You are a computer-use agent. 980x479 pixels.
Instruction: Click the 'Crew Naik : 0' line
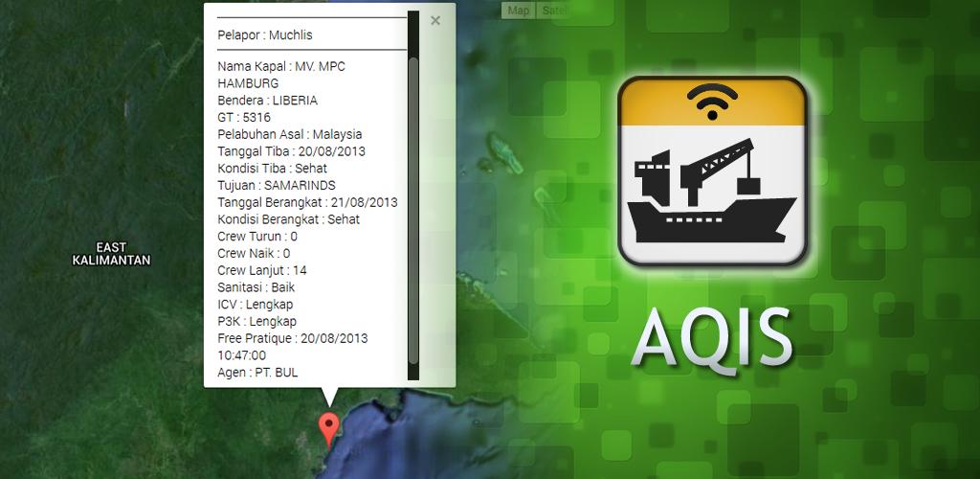coord(254,253)
